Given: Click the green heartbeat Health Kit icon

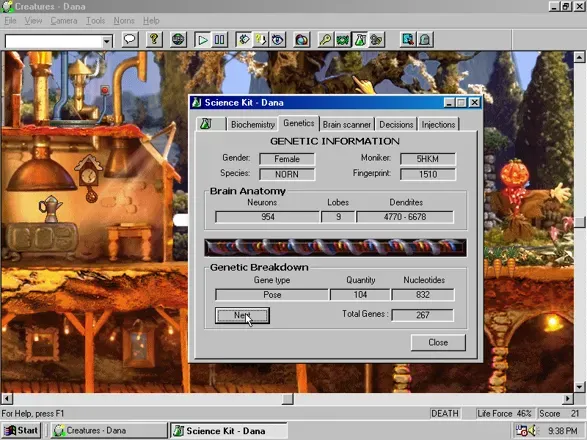Looking at the screenshot, I should tap(343, 40).
